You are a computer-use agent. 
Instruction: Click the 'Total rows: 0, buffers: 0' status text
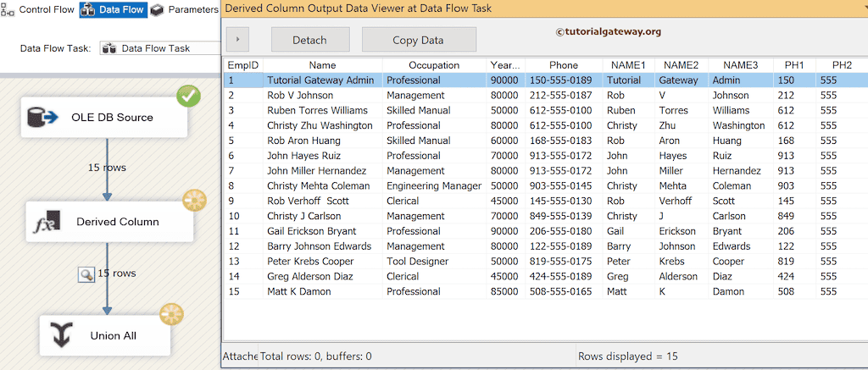point(316,356)
